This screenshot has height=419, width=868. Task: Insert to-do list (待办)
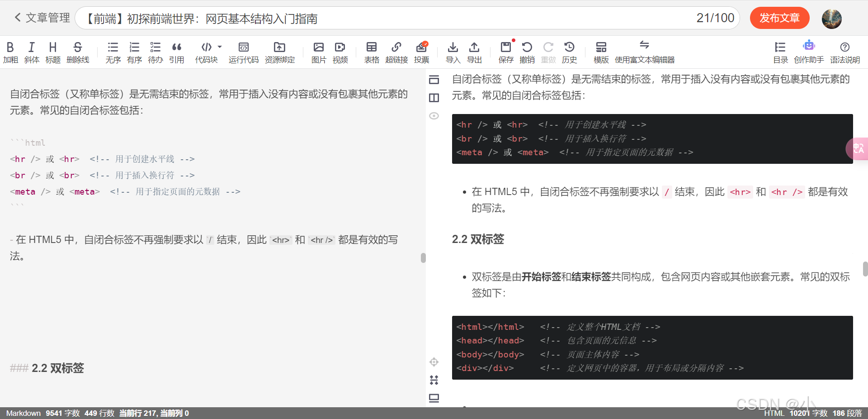click(156, 52)
